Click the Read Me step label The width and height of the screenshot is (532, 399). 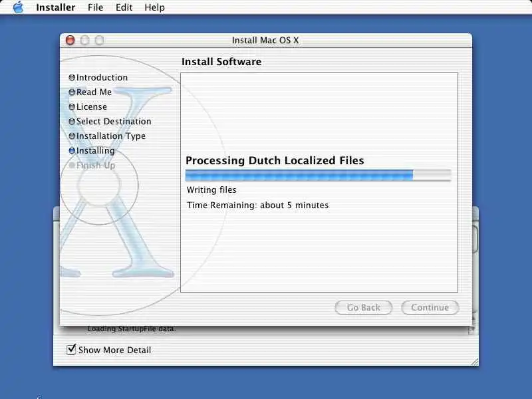[94, 92]
